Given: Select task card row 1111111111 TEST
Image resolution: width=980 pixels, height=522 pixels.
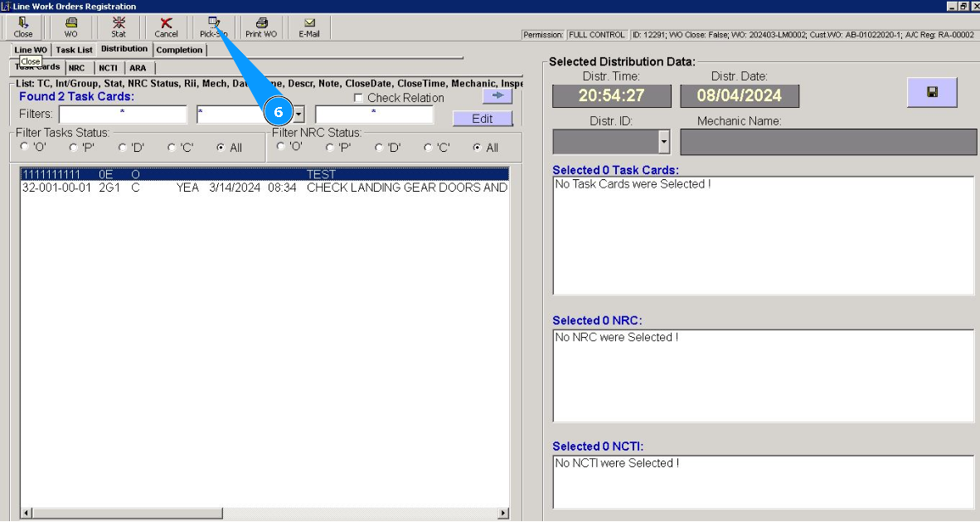Looking at the screenshot, I should coord(265,174).
